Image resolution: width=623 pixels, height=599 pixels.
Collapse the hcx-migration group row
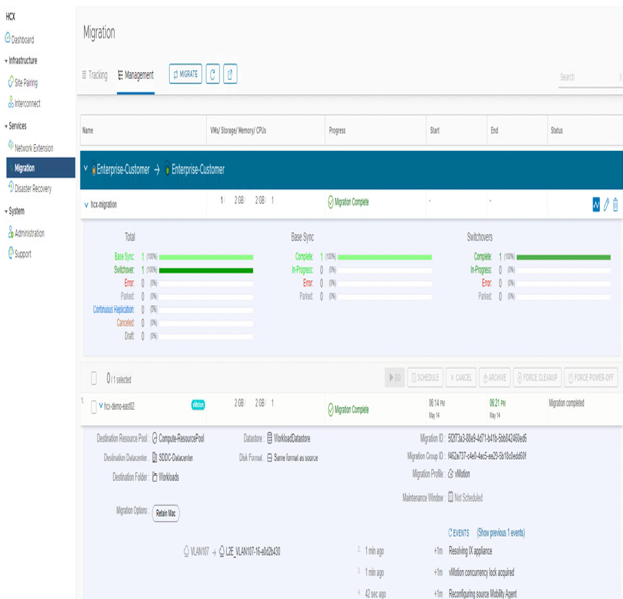(x=86, y=205)
